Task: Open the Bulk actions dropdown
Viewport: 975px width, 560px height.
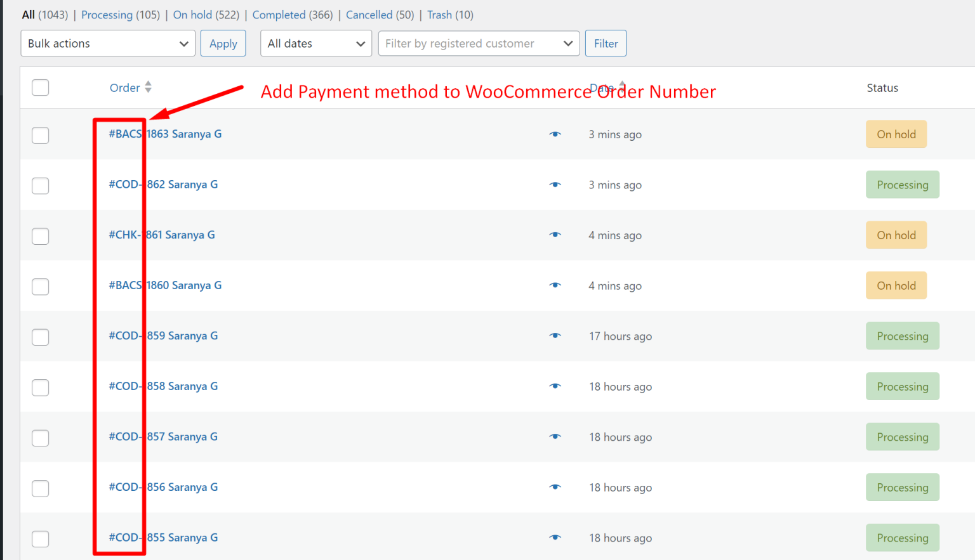Action: click(107, 43)
